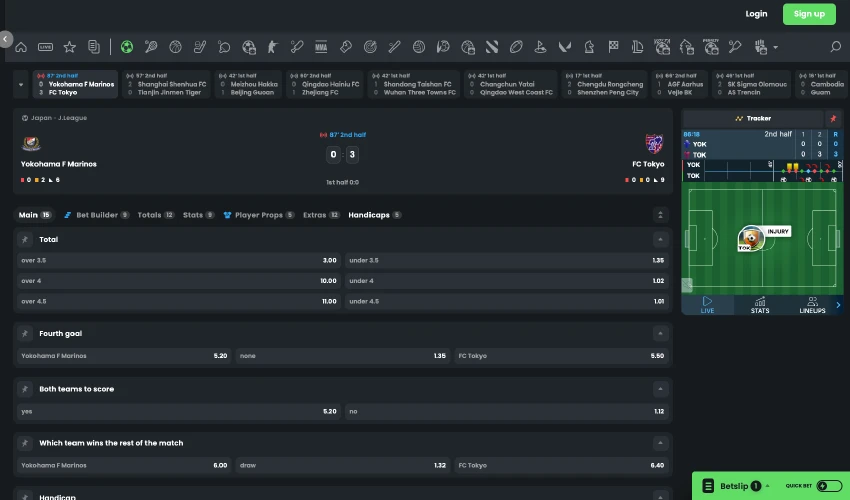The image size is (850, 500).
Task: Pin the Fourth goal market
Action: pos(24,334)
